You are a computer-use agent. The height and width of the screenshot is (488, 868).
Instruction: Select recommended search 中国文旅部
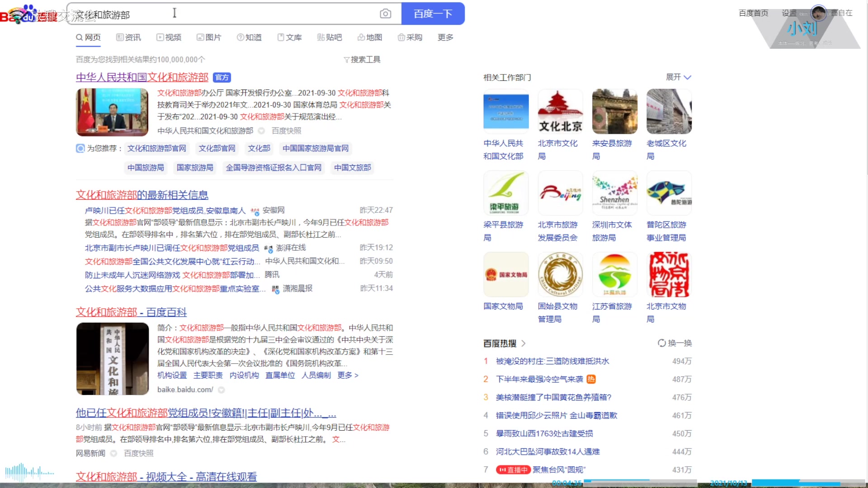[353, 168]
